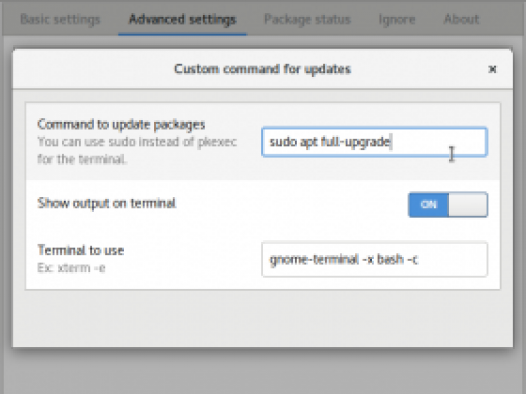Click the sudo instead of pkexec hint text
This screenshot has width=526, height=394.
click(137, 150)
